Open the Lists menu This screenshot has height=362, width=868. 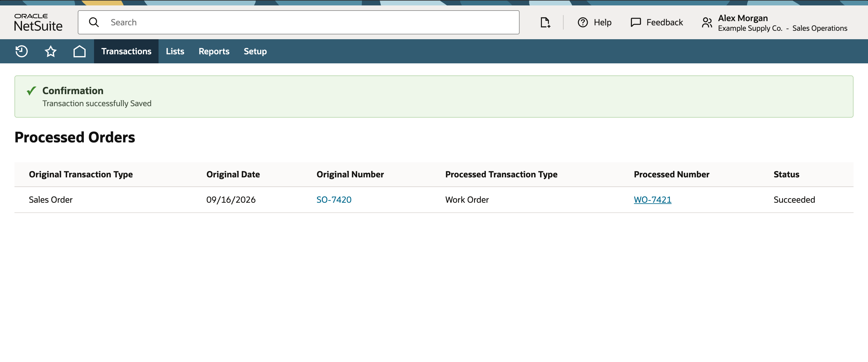pos(175,51)
